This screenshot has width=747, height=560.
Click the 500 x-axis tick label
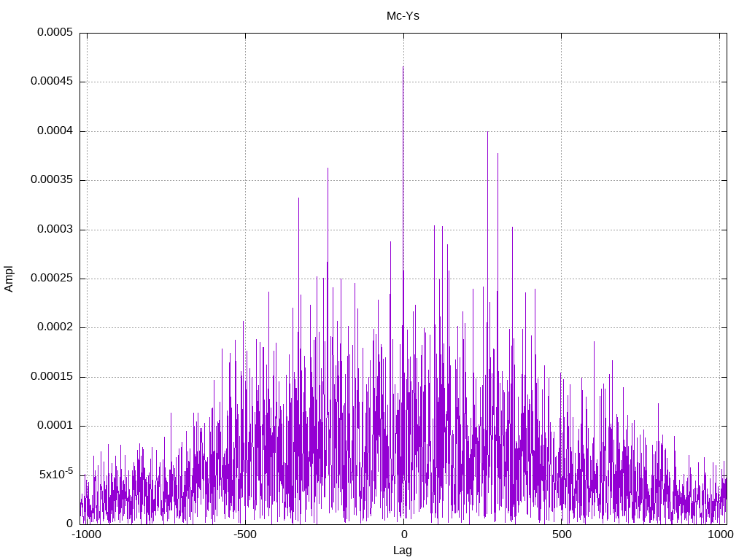[562, 534]
